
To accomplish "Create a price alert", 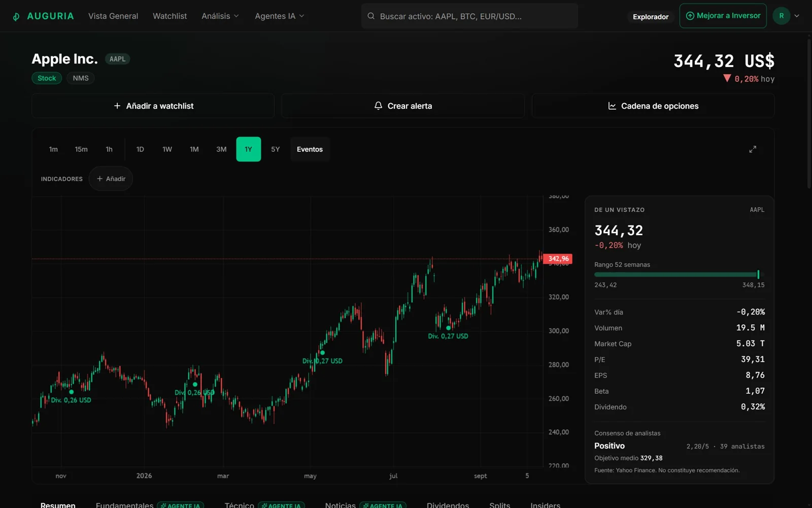I will coord(403,106).
